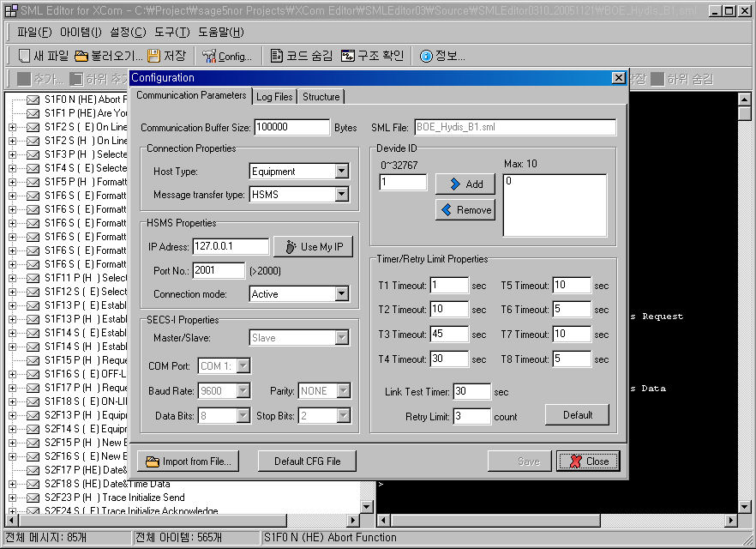Expand Message transfer type dropdown
756x549 pixels.
pyautogui.click(x=342, y=195)
